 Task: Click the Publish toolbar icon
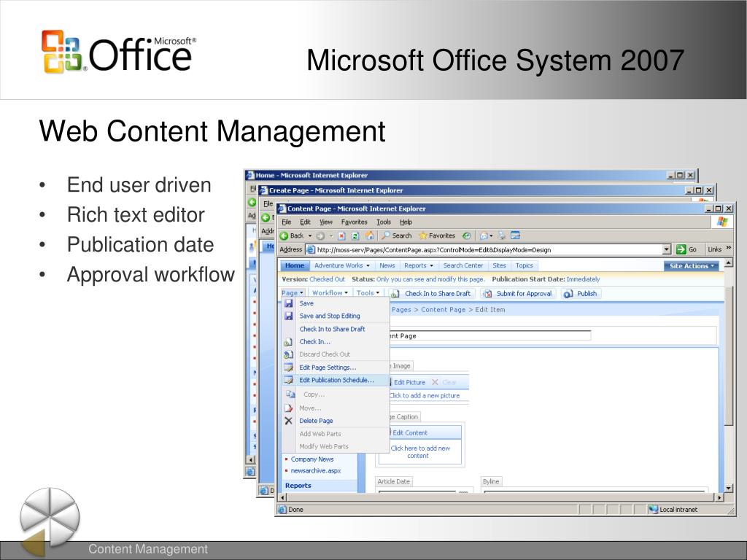[568, 294]
